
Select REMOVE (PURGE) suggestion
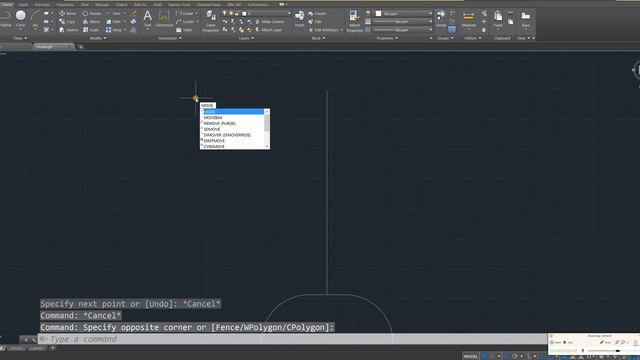233,123
